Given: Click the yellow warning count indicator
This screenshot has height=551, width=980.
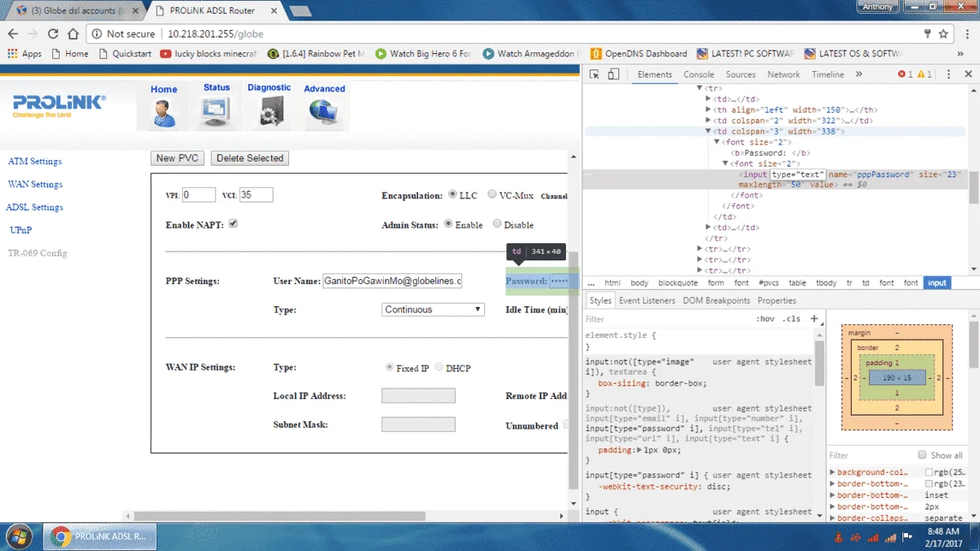Looking at the screenshot, I should pyautogui.click(x=924, y=74).
